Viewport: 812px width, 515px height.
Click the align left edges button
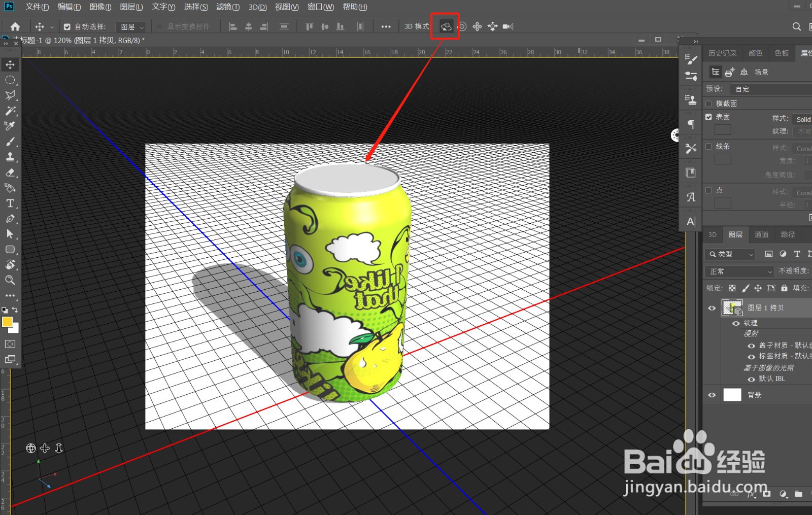pos(233,27)
